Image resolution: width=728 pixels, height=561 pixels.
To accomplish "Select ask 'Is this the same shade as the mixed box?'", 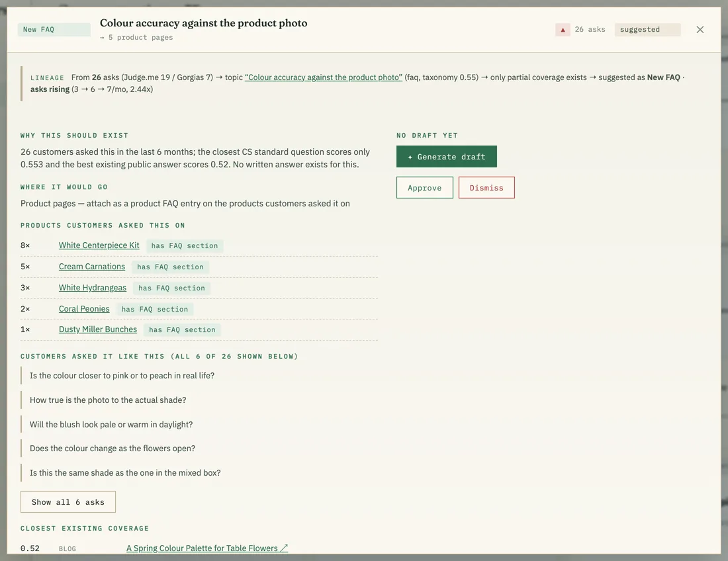I will [125, 473].
